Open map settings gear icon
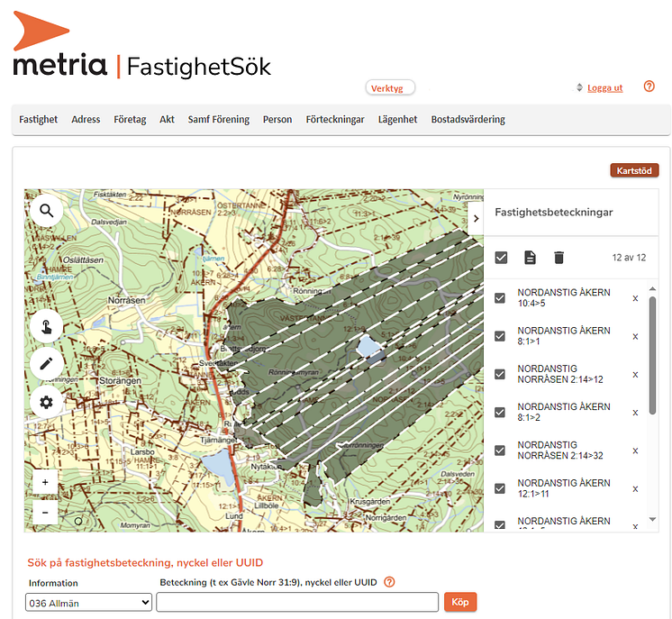The height and width of the screenshot is (619, 672). click(46, 403)
